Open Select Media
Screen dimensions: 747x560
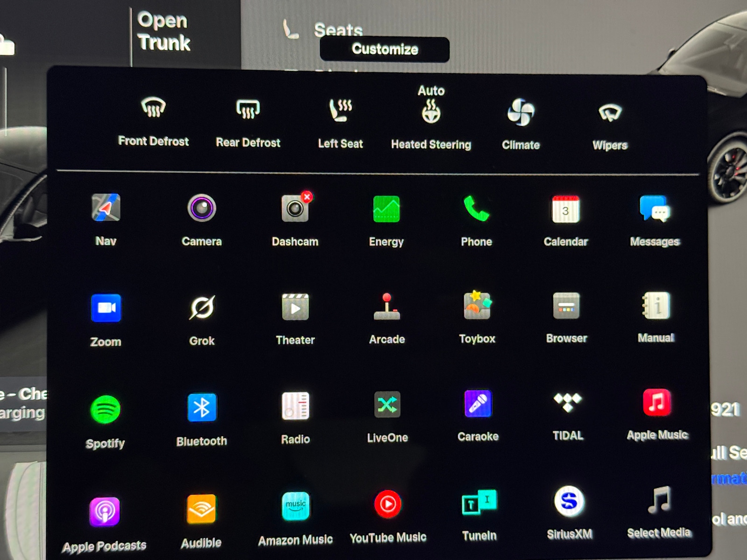tap(659, 500)
